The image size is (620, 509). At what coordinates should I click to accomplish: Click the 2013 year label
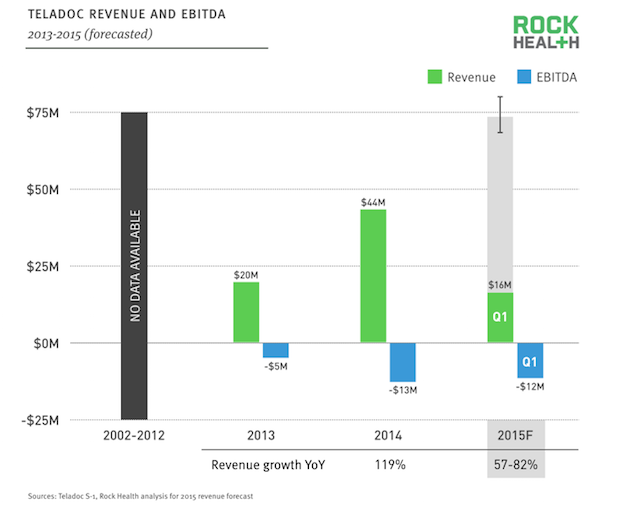261,435
